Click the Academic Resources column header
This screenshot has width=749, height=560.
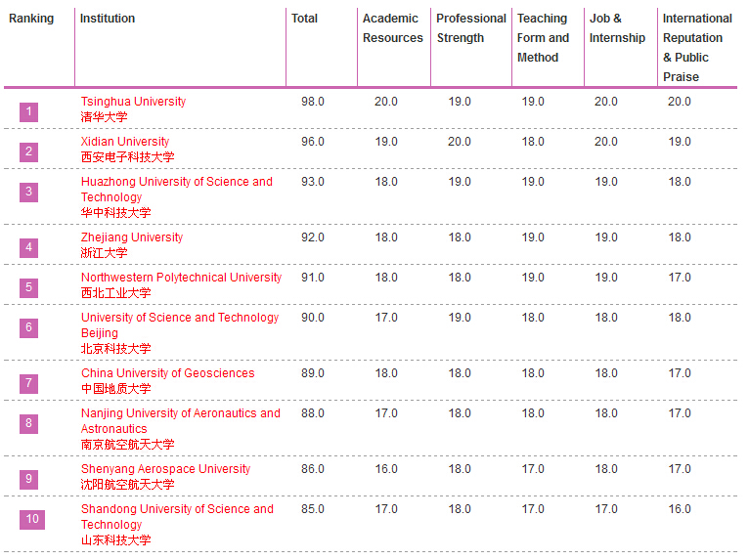[x=393, y=28]
